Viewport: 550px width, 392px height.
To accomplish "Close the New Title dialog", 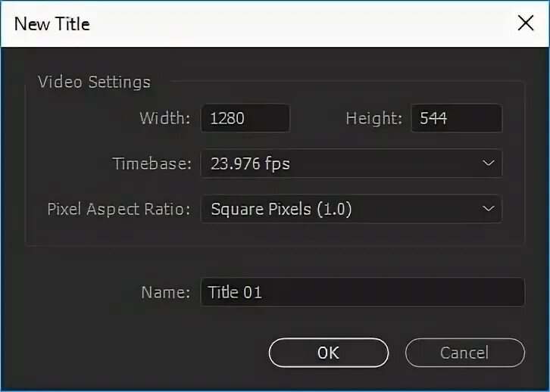I will click(x=525, y=23).
